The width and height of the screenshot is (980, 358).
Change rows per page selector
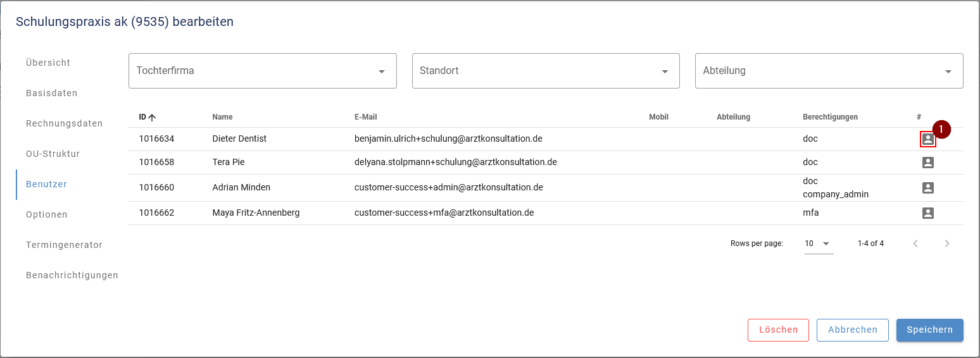pyautogui.click(x=819, y=244)
